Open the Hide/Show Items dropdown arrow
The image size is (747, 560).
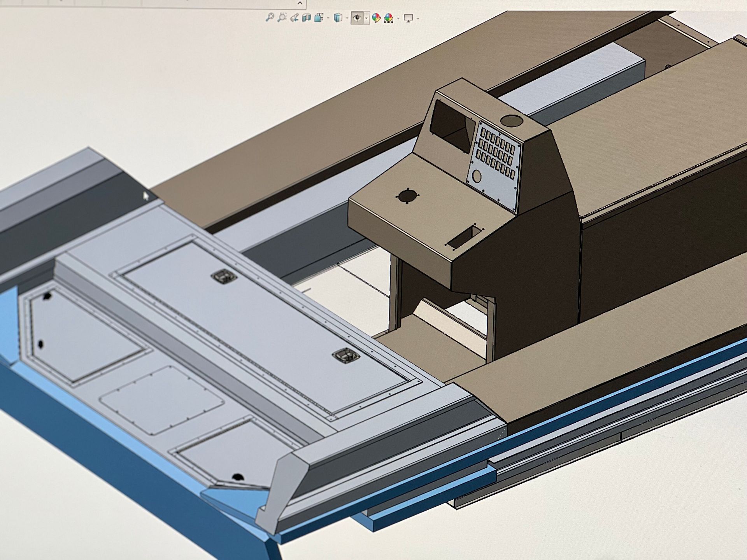(x=366, y=18)
